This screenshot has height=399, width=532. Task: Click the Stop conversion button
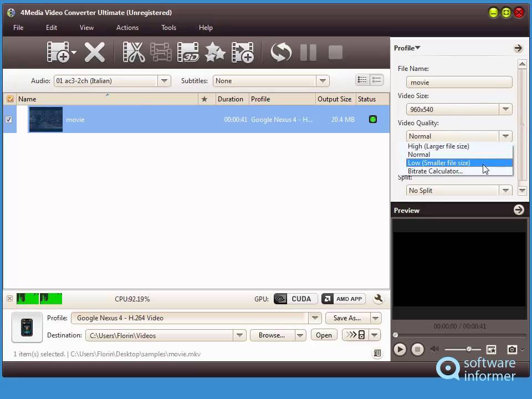[336, 52]
